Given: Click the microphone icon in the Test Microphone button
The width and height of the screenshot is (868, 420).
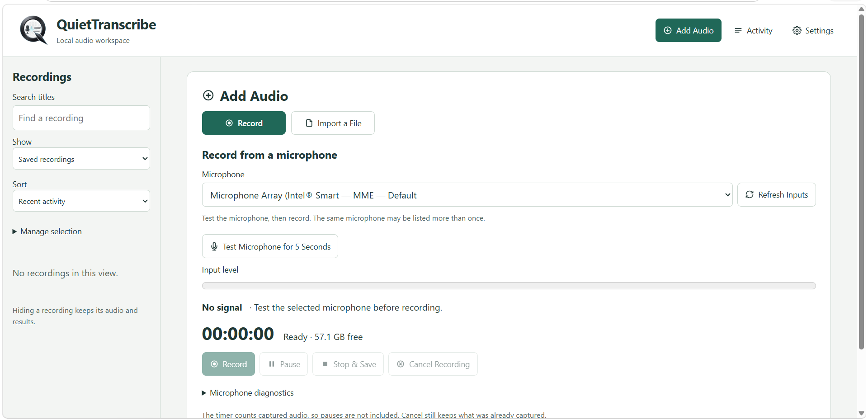Looking at the screenshot, I should (x=214, y=246).
